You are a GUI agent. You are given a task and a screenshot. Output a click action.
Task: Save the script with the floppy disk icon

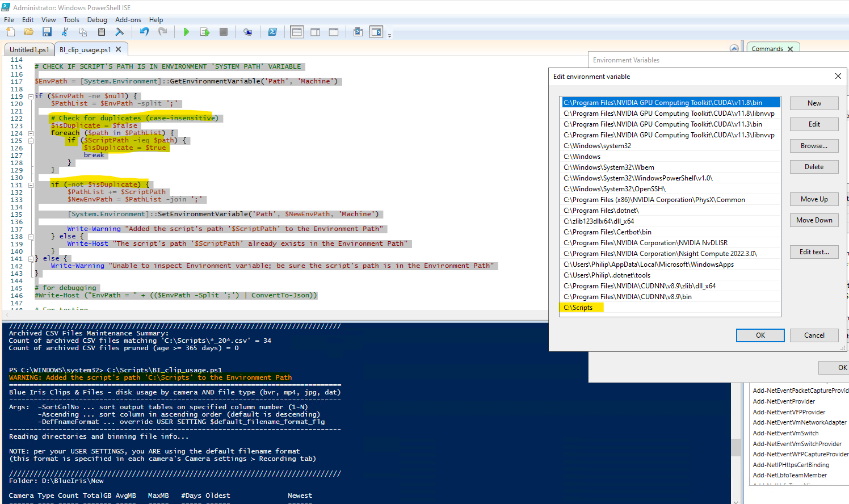(x=47, y=32)
